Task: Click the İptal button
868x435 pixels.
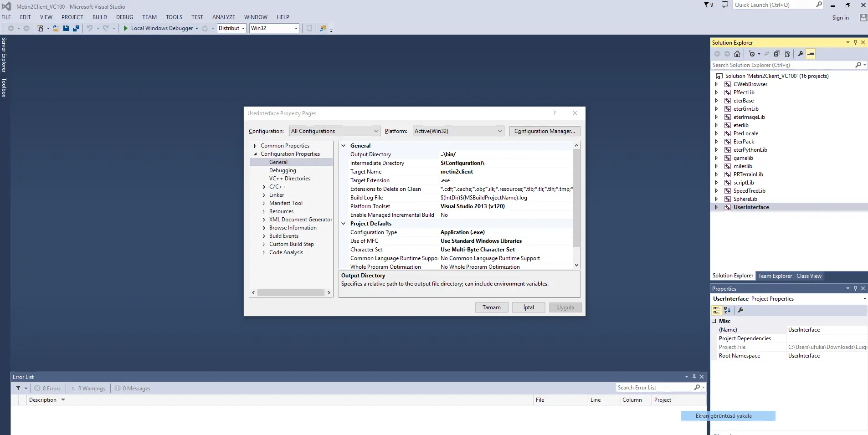Action: [529, 307]
